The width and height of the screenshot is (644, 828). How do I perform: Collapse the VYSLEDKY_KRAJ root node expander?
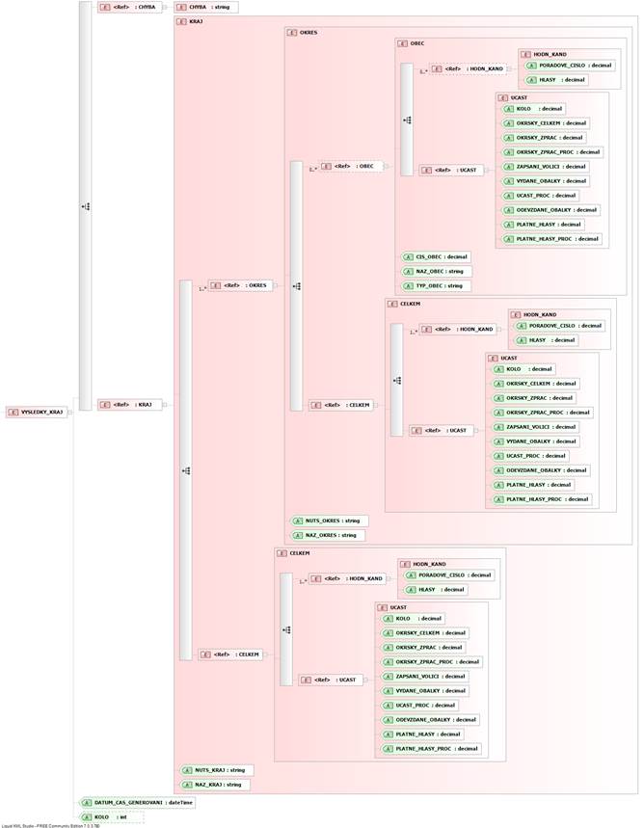tap(69, 413)
